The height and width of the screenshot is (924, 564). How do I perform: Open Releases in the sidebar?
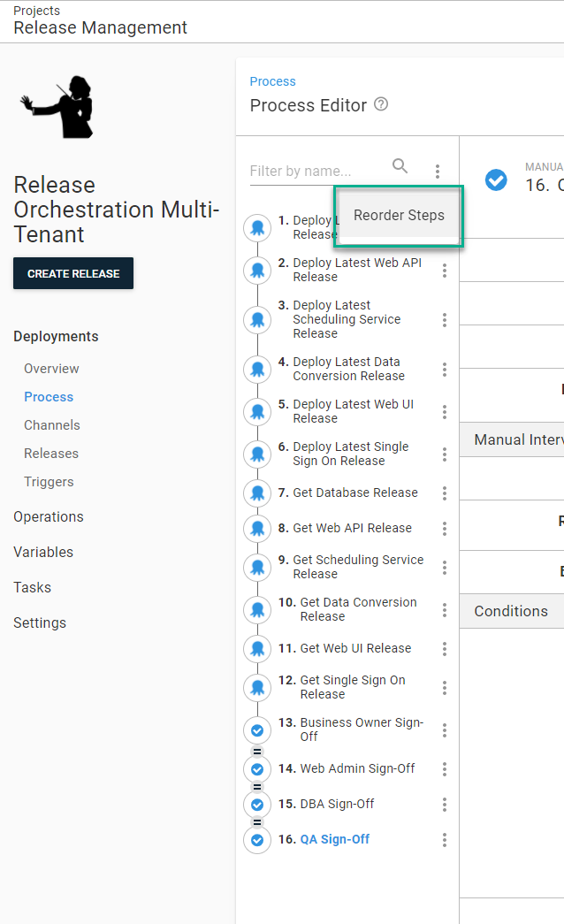(51, 454)
